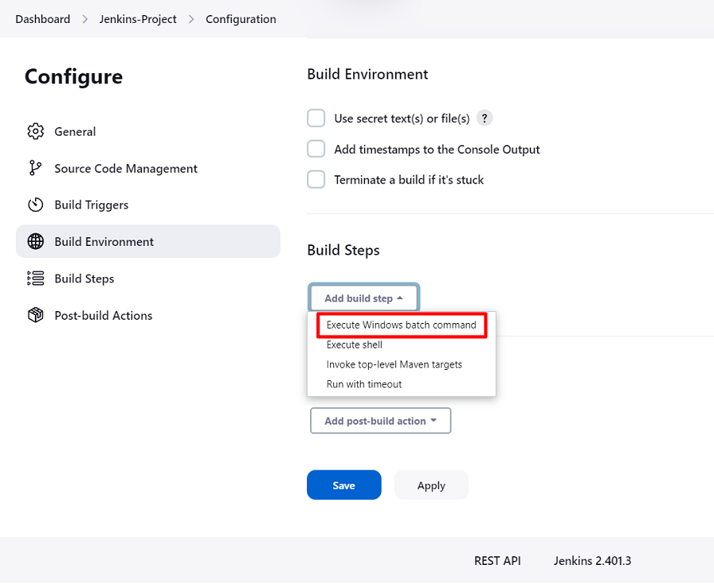The width and height of the screenshot is (714, 588).
Task: Check Terminate a build if it's stuck
Action: pos(317,179)
